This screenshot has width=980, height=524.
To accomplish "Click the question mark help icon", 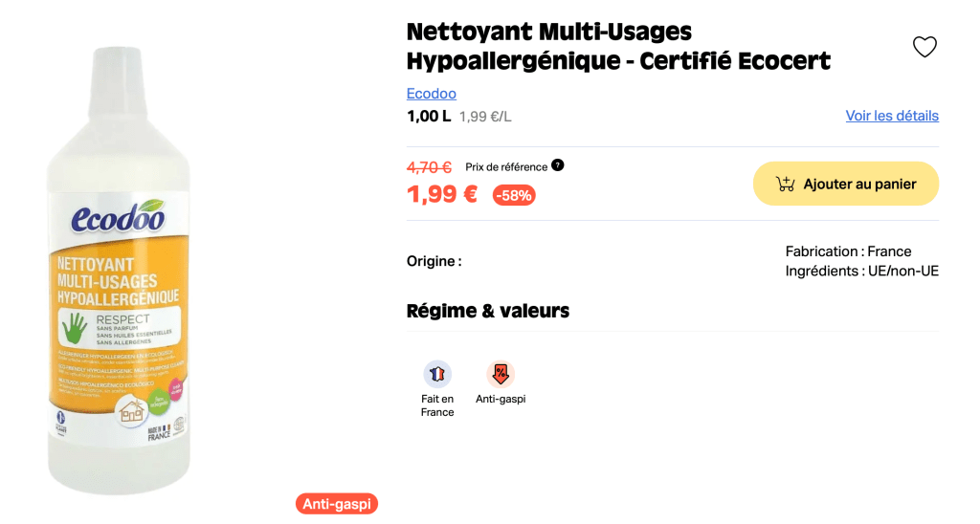I will tap(558, 165).
